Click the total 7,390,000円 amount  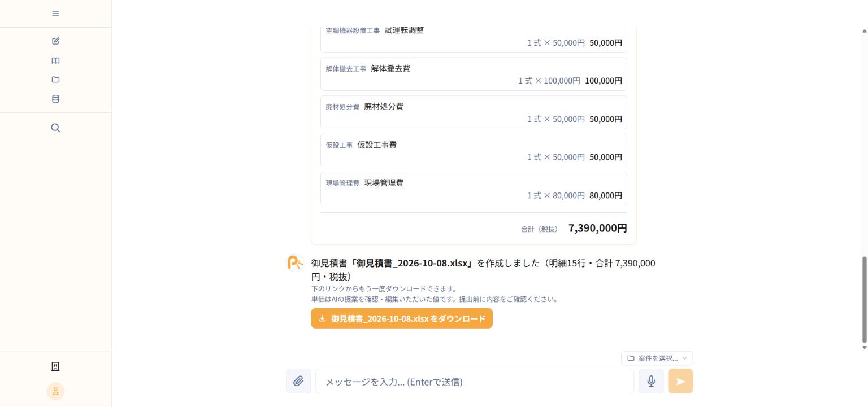(x=598, y=228)
